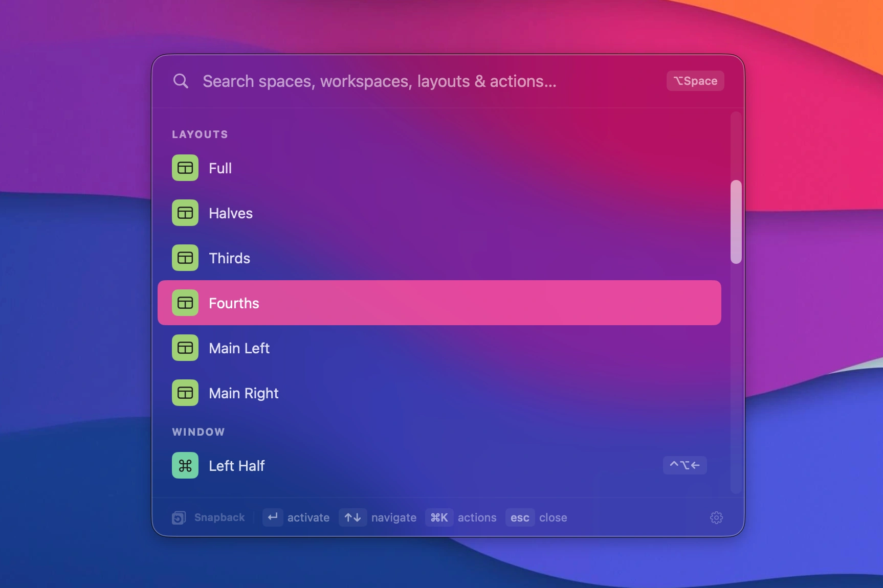Image resolution: width=883 pixels, height=588 pixels.
Task: Focus the search spaces and workspaces field
Action: pyautogui.click(x=379, y=81)
